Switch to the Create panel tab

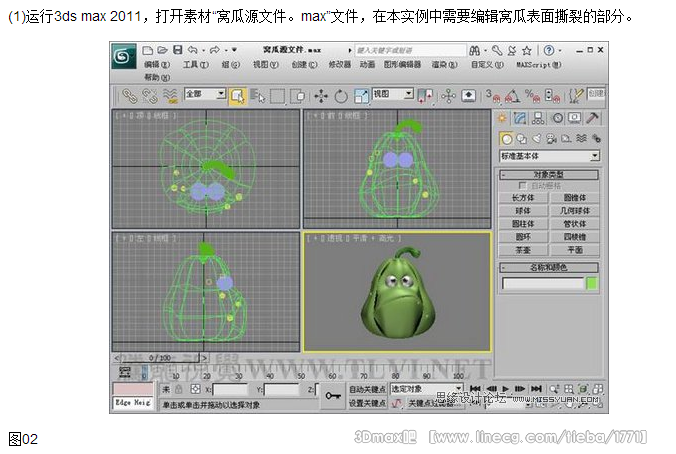(502, 118)
